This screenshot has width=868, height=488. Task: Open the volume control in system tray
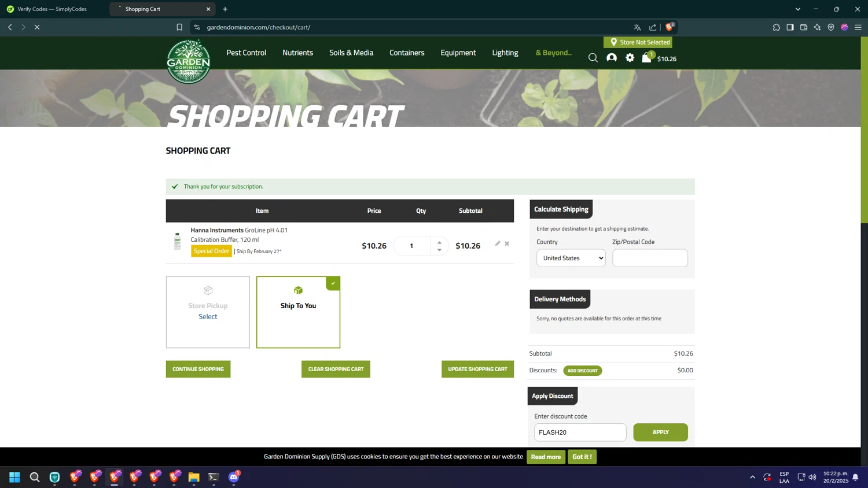[x=812, y=477]
